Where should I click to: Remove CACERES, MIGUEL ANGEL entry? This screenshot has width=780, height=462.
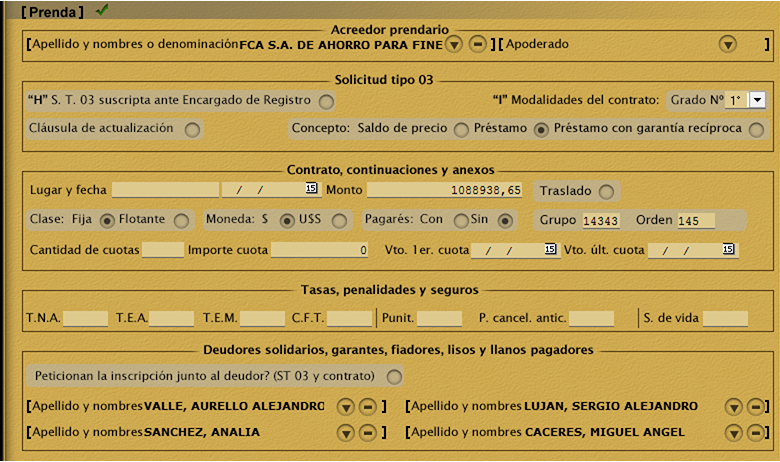point(755,433)
